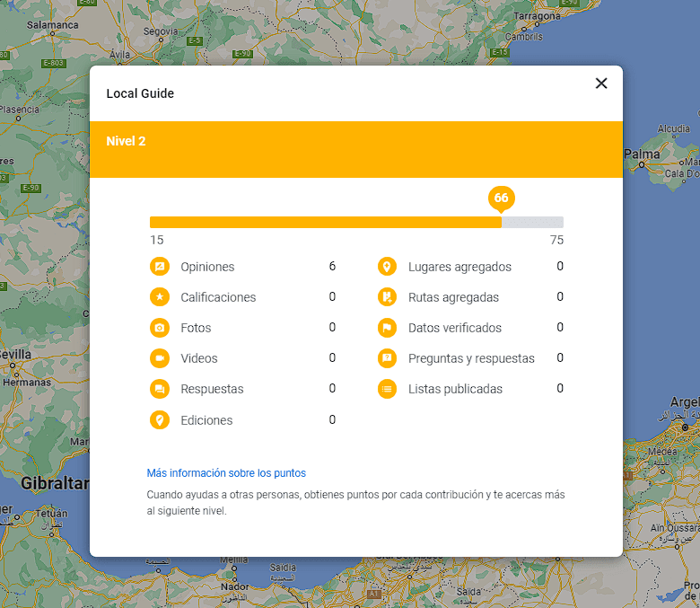Click Tarragona on the background map
Screen dimensions: 700x608
click(537, 16)
